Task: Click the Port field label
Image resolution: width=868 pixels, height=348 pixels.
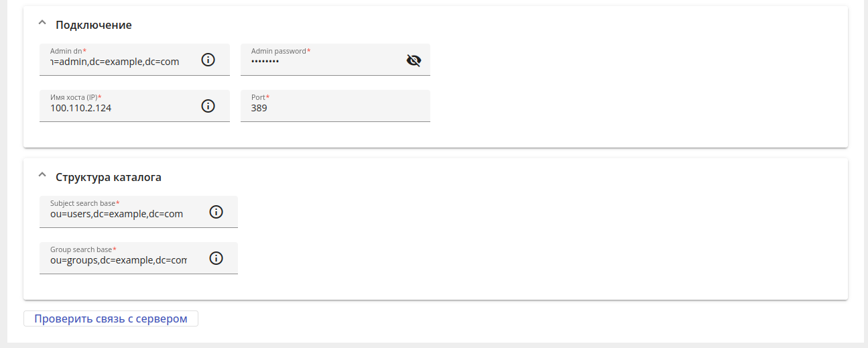Action: pos(260,97)
